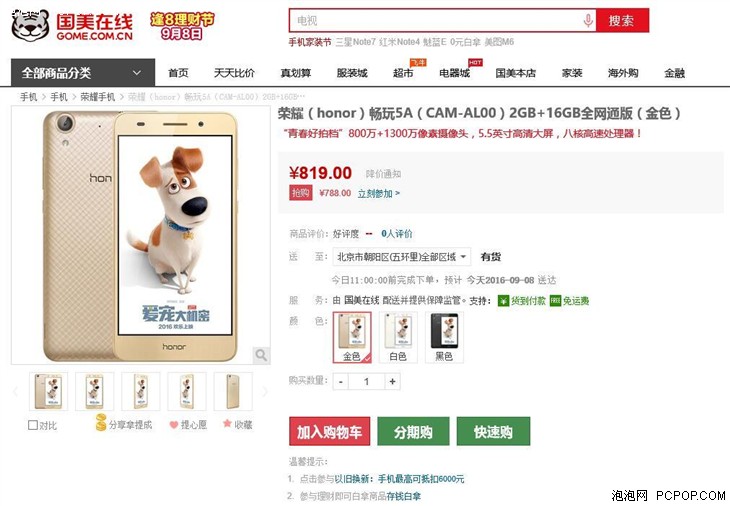Expand the 全部商品分类 category dropdown
Image resolution: width=730 pixels, height=506 pixels.
pyautogui.click(x=83, y=73)
